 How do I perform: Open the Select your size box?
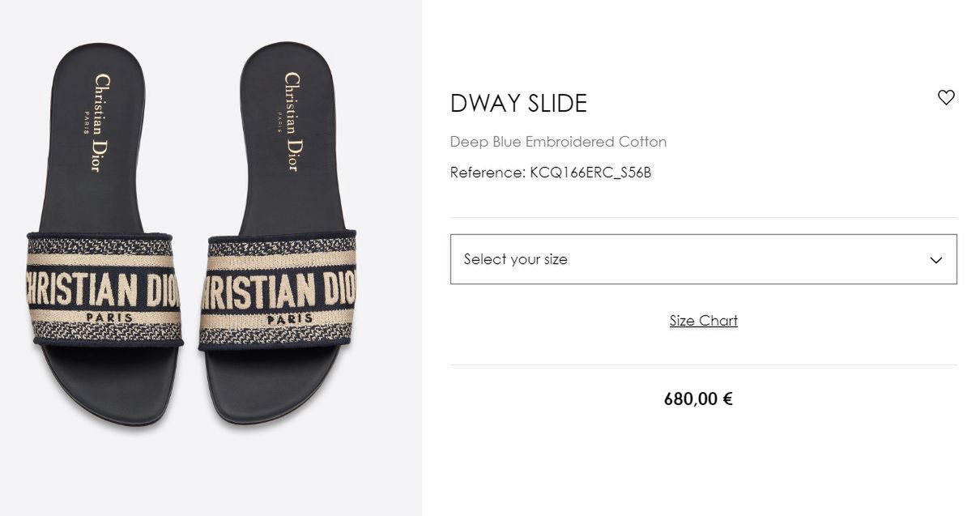(x=703, y=259)
